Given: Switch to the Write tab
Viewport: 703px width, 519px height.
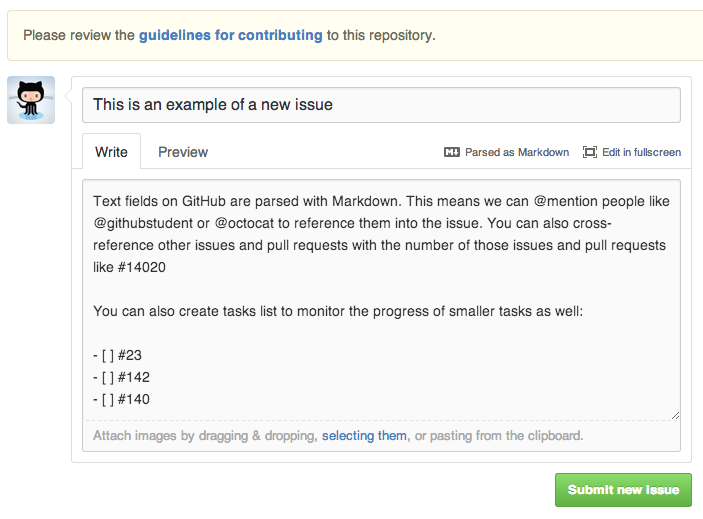Looking at the screenshot, I should [x=111, y=152].
